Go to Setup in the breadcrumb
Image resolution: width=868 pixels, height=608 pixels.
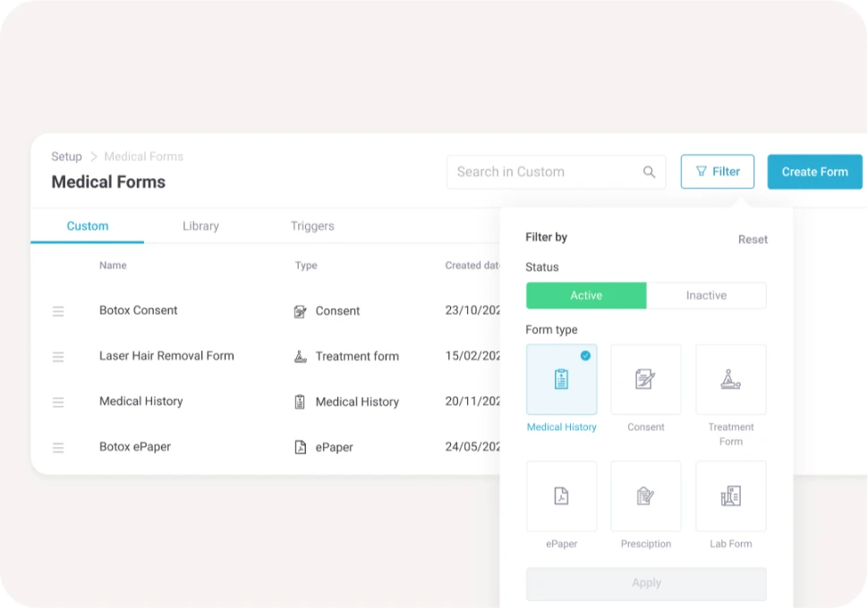click(66, 156)
